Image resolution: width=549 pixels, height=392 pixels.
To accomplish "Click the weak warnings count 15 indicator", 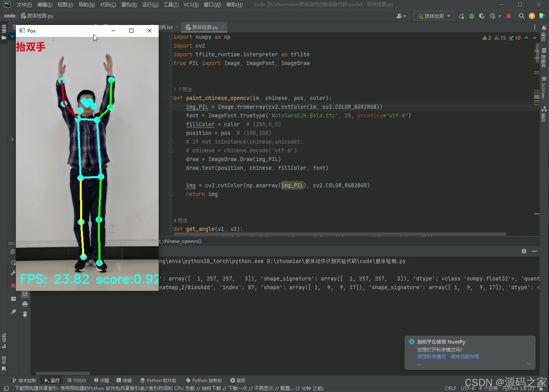I will click(x=500, y=38).
